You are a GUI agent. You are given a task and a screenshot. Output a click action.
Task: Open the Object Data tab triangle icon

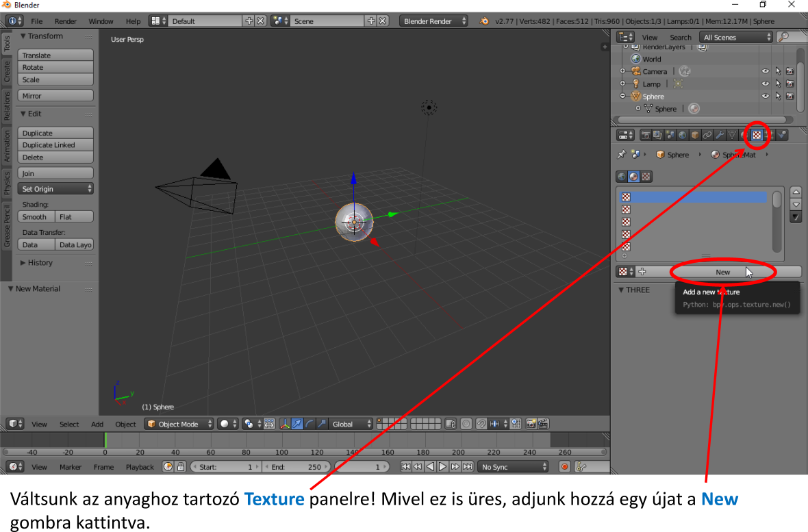tap(732, 135)
